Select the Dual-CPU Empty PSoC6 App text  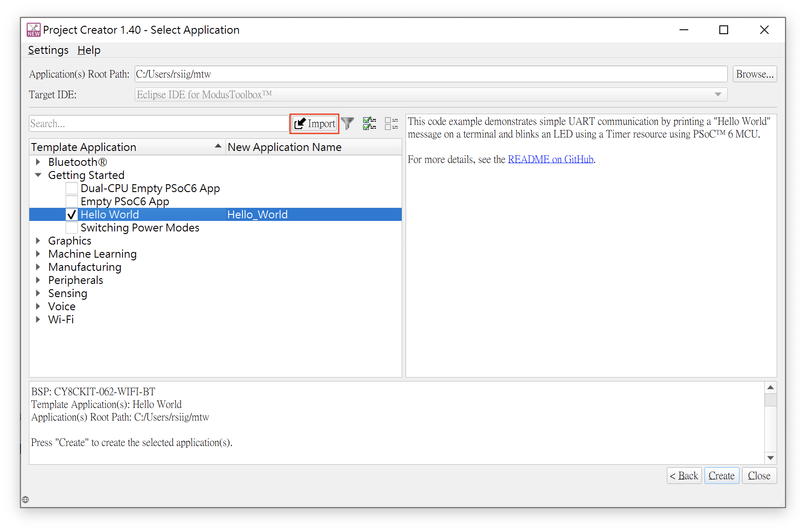coord(150,189)
